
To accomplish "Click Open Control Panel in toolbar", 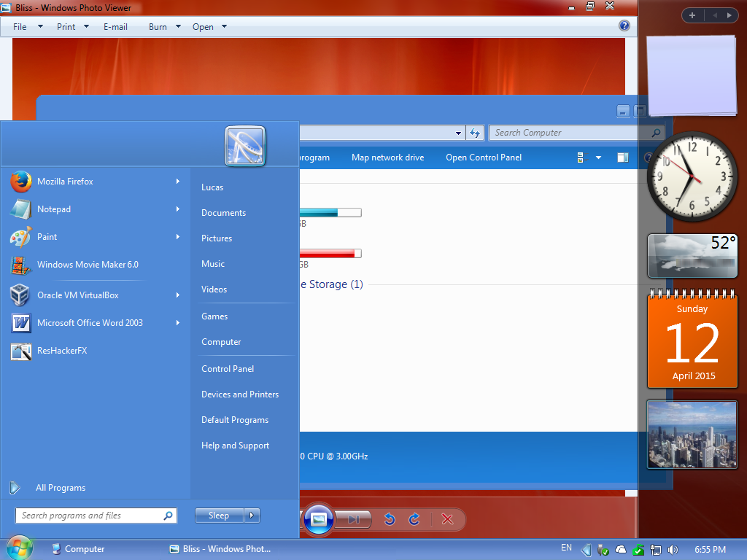I will click(x=484, y=157).
